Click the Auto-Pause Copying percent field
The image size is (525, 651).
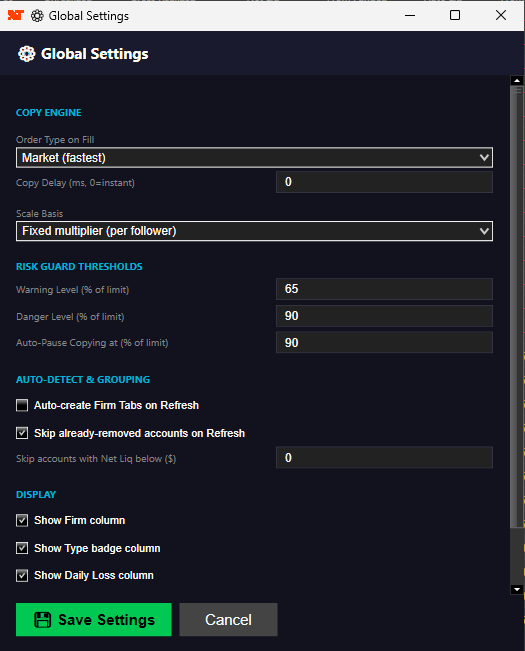384,343
